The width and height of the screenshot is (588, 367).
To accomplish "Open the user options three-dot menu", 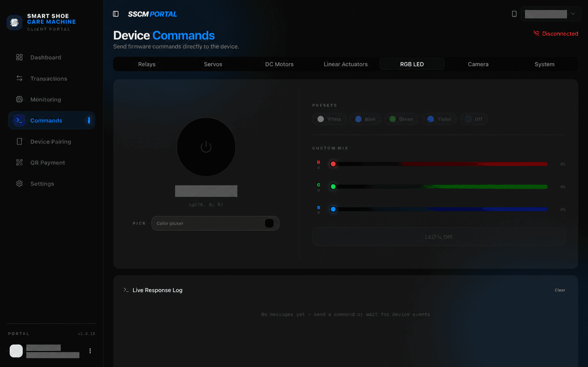I will pyautogui.click(x=90, y=351).
